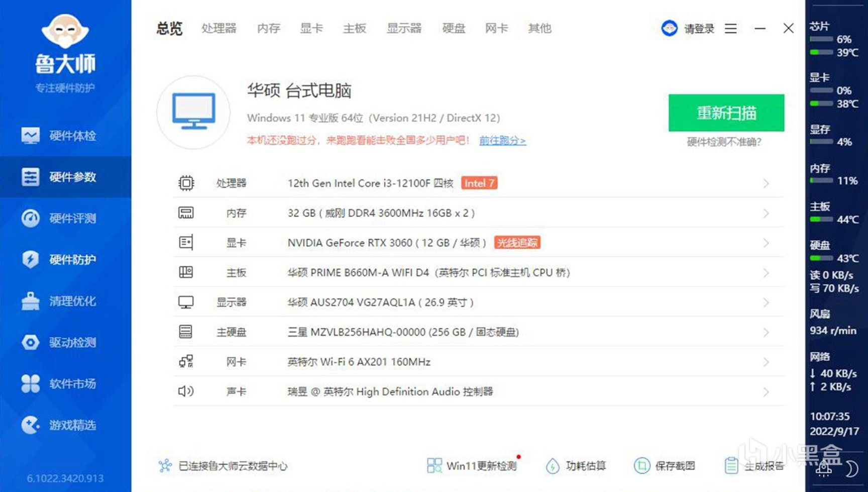This screenshot has height=492, width=868.
Task: Open 游戏精选 games icon in sidebar
Action: [30, 425]
